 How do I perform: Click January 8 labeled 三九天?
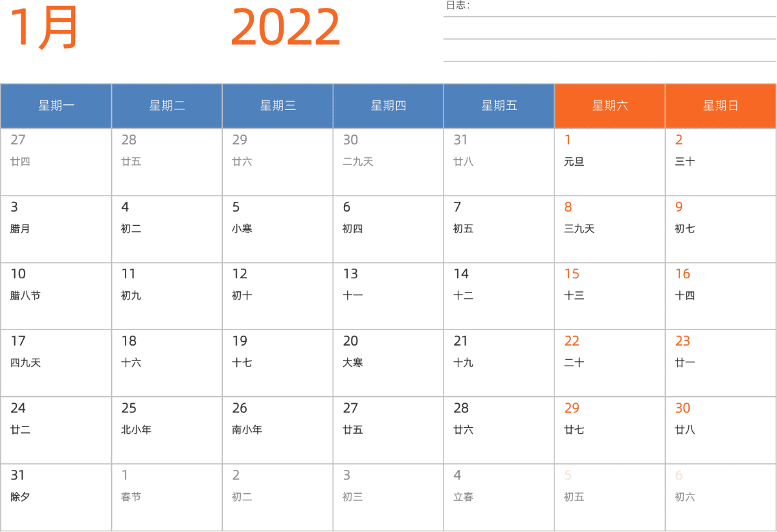tap(610, 229)
